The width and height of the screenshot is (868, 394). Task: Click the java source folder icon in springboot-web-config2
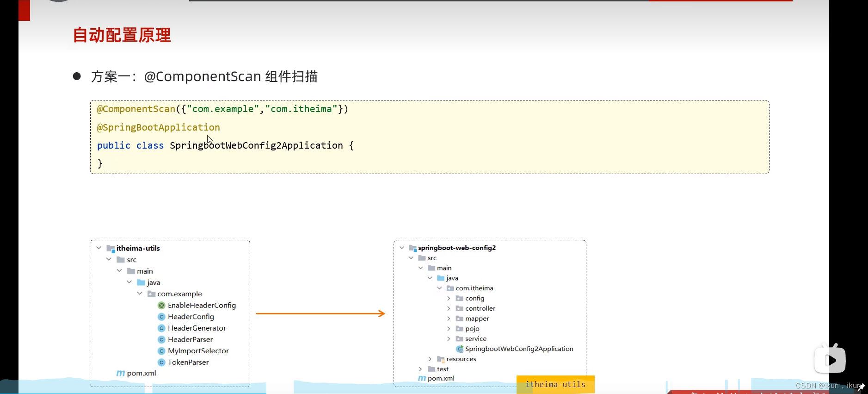pyautogui.click(x=441, y=278)
